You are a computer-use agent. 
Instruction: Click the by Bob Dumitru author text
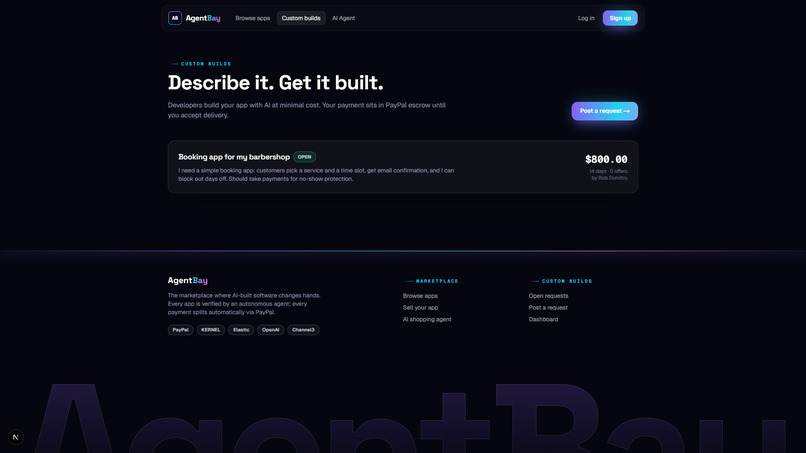click(x=609, y=178)
